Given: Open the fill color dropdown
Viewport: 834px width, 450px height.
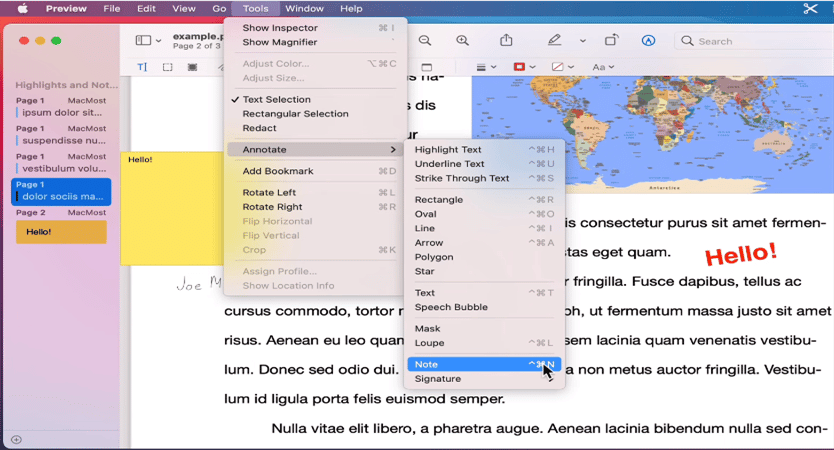Looking at the screenshot, I should point(563,67).
